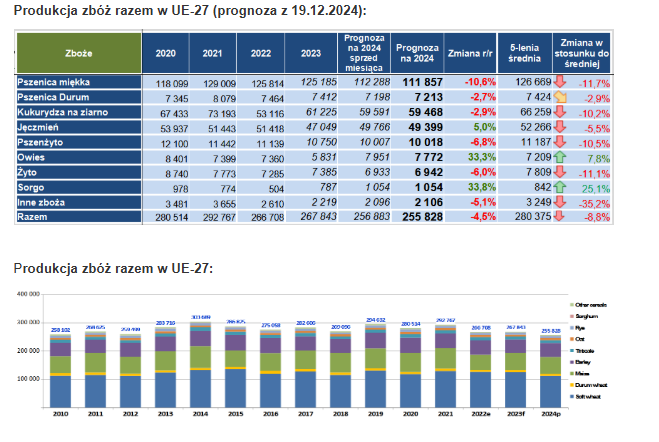Click the Zboże column header
This screenshot has height=442, width=659.
point(79,52)
